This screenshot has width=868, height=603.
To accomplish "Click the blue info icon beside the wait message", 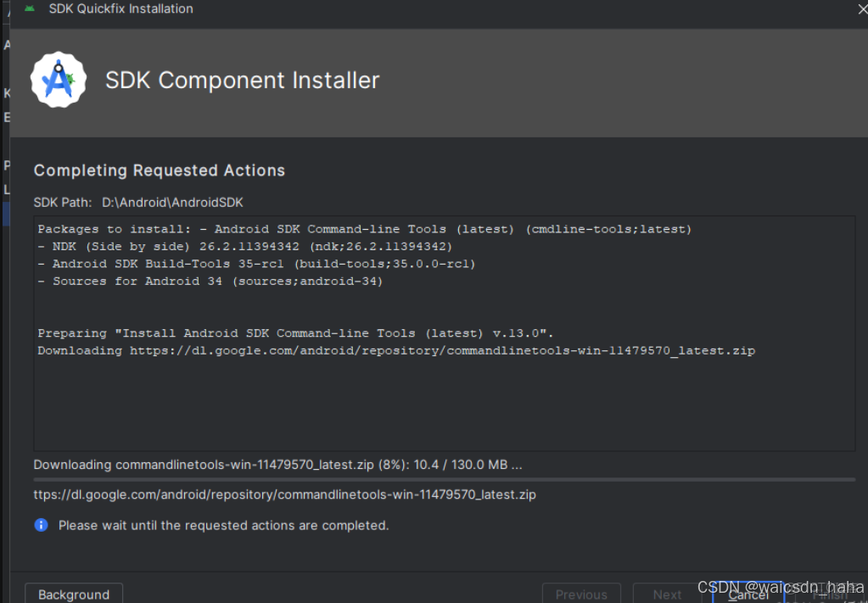I will point(40,525).
